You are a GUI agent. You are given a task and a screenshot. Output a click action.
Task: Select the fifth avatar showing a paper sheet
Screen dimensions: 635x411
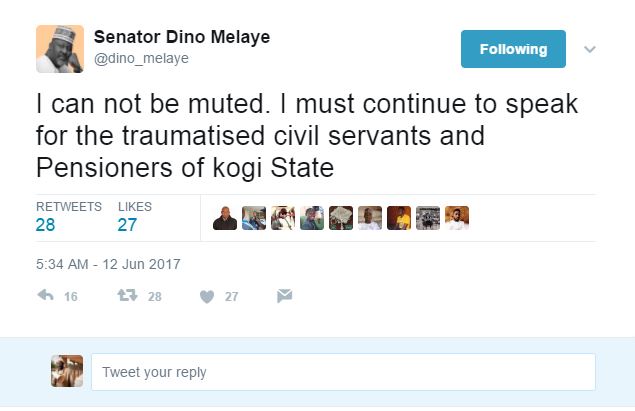click(341, 218)
